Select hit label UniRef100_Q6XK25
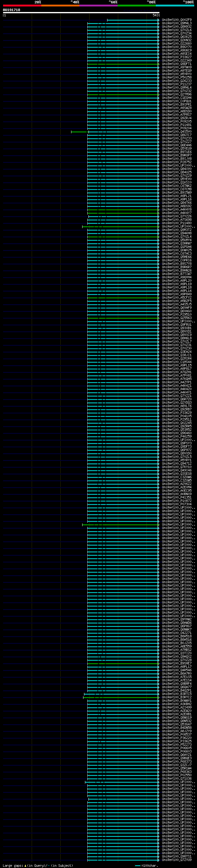 pyautogui.click(x=177, y=37)
